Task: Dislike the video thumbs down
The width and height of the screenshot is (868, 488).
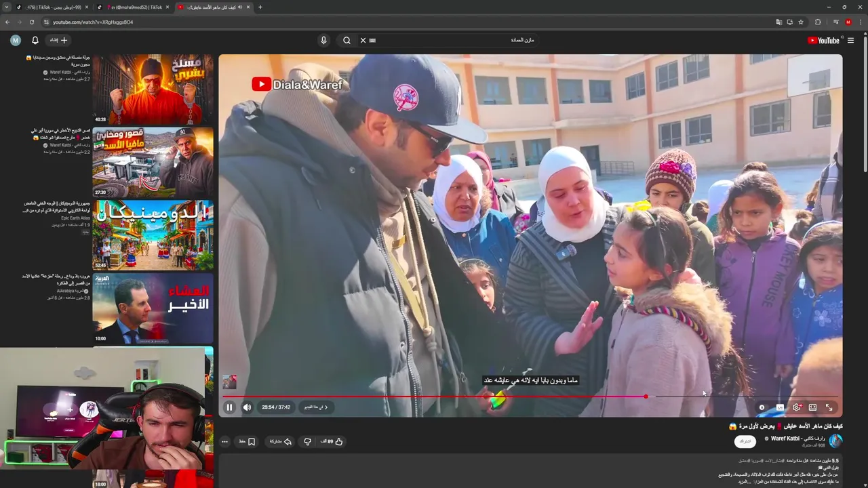Action: (x=307, y=441)
